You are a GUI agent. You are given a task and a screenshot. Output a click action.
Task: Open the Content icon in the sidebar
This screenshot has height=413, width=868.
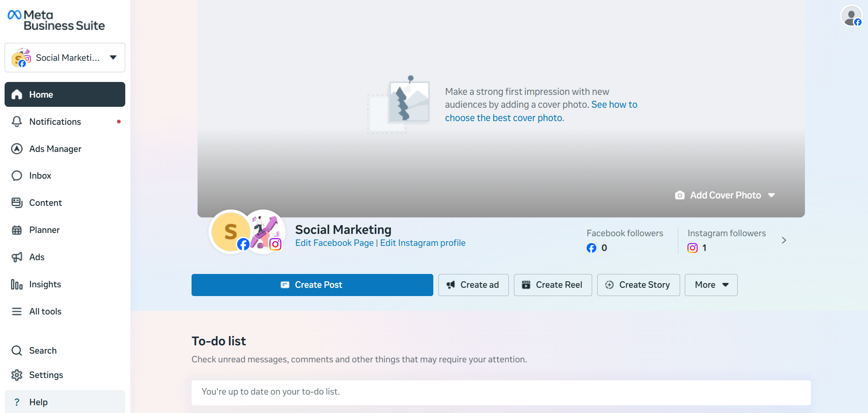[x=17, y=203]
